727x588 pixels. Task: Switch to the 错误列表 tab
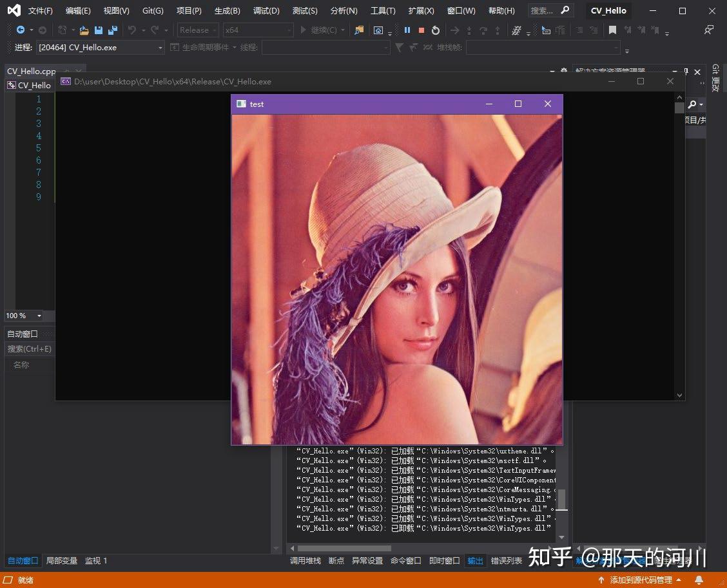pyautogui.click(x=507, y=560)
